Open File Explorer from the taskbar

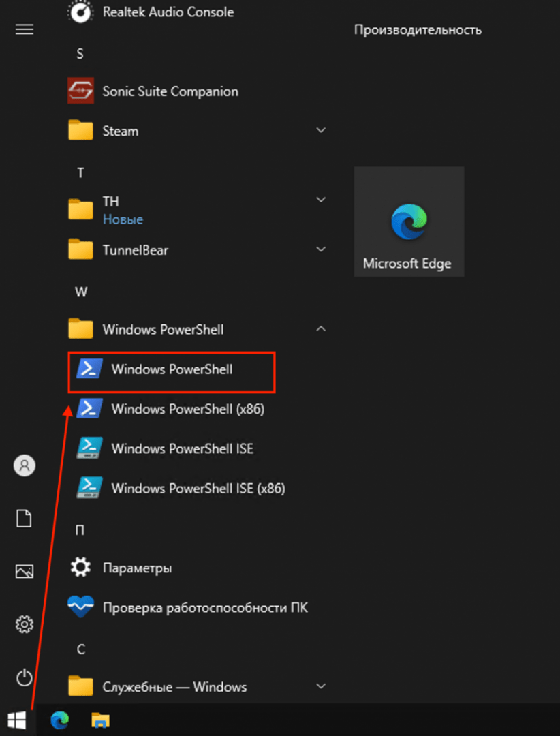click(x=101, y=720)
